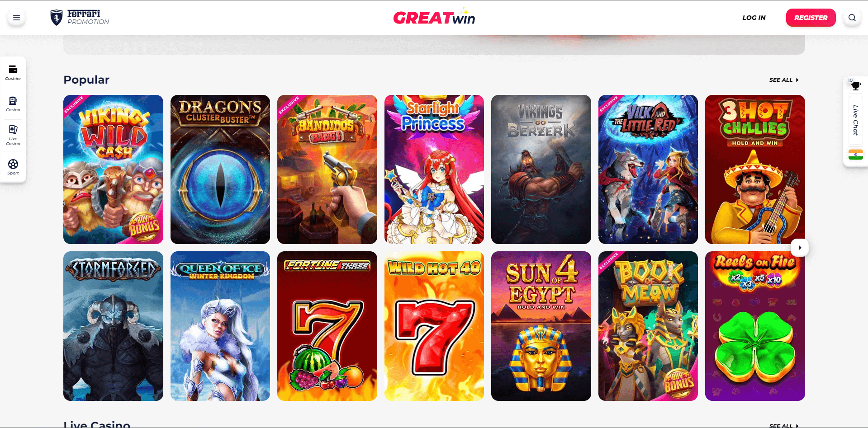Launch the 3 Hot Chillies game
868x428 pixels.
tap(755, 169)
